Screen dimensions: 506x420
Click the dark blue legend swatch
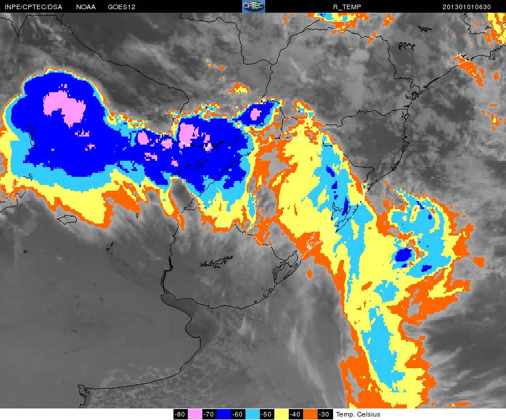point(223,414)
